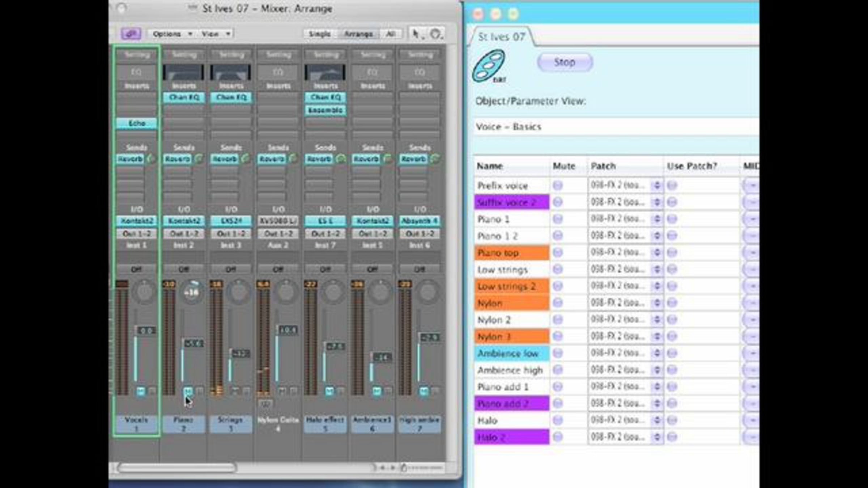Screen dimensions: 868x488
Task: Select the pointer tool in mixer toolbar
Action: [416, 34]
